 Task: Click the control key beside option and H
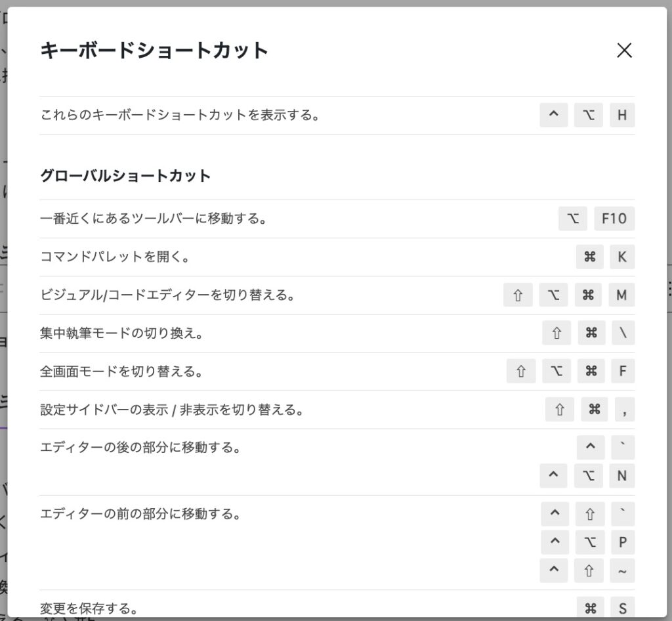click(553, 116)
